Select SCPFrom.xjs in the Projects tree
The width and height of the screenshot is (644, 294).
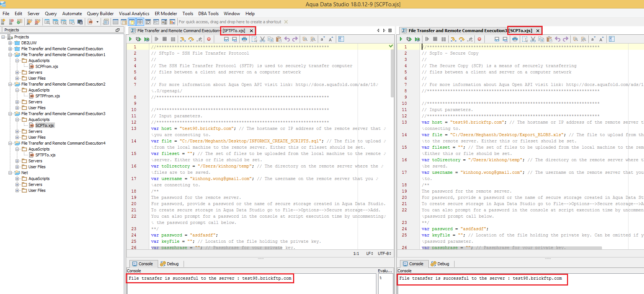coord(46,66)
